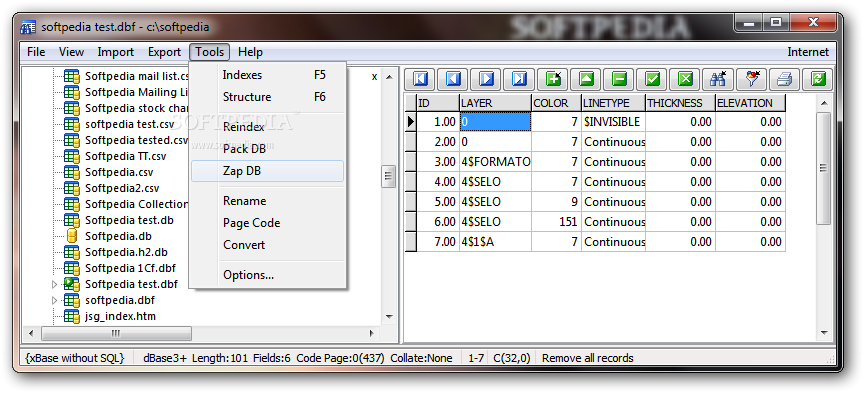Click the file tree scroll down arrow
Viewport: 864px width, 393px height.
(389, 317)
